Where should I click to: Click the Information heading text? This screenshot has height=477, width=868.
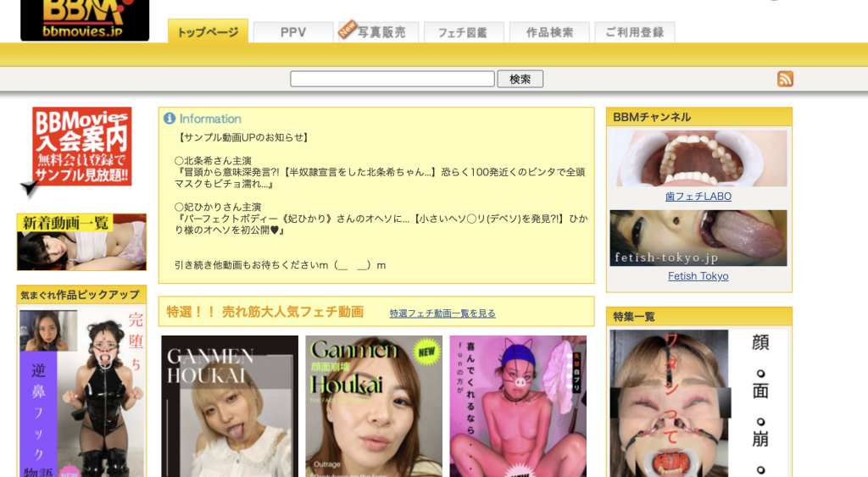click(x=210, y=119)
